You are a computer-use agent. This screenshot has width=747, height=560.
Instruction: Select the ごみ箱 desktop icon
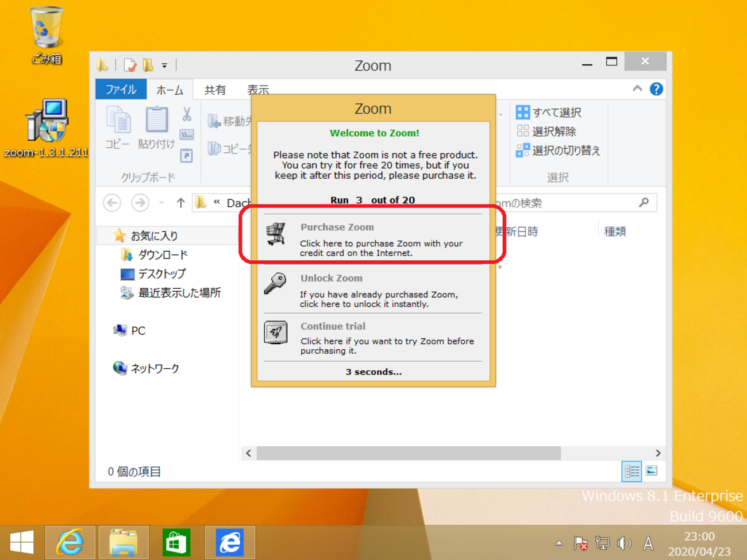coord(46,36)
